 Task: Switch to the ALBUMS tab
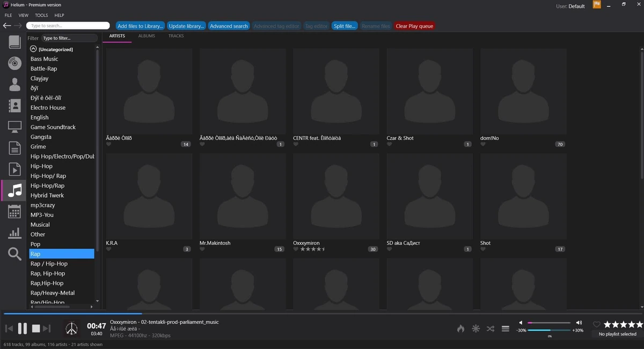(x=147, y=36)
